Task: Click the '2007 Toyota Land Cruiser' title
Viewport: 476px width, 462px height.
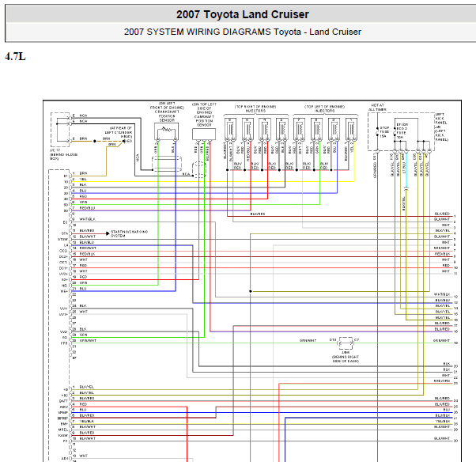Action: (243, 14)
